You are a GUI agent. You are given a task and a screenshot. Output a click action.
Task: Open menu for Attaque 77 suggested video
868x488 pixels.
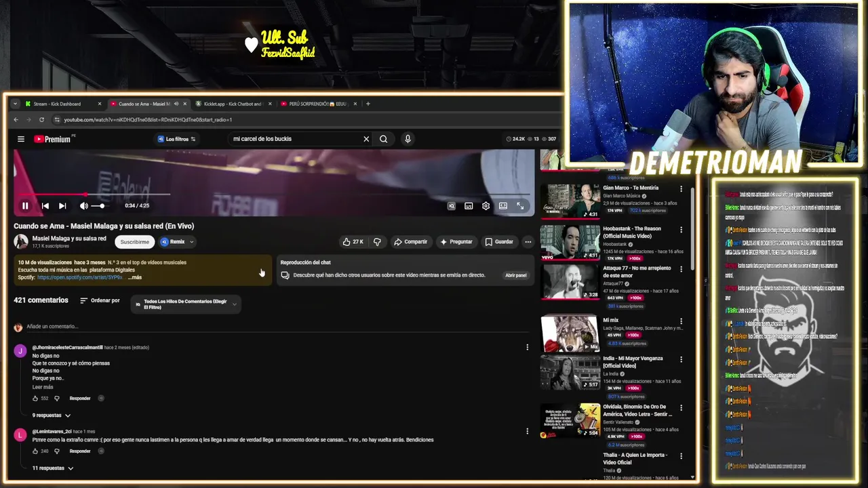pyautogui.click(x=682, y=269)
